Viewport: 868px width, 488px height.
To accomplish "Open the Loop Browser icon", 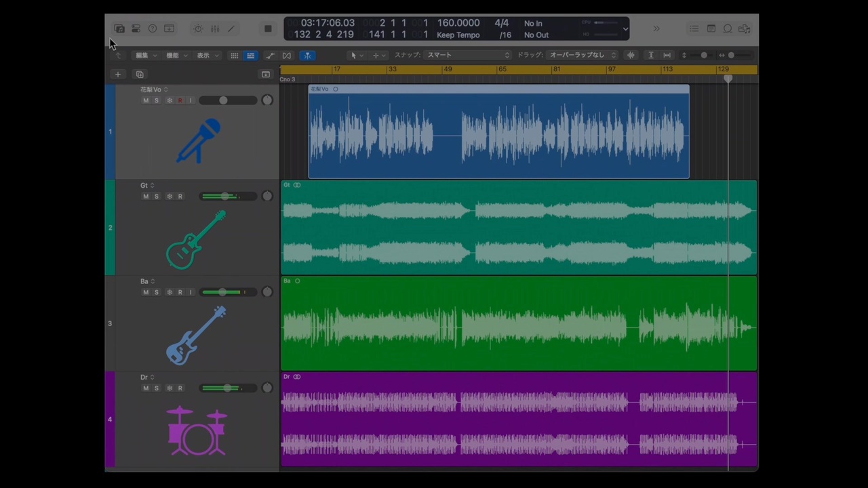I will [728, 28].
